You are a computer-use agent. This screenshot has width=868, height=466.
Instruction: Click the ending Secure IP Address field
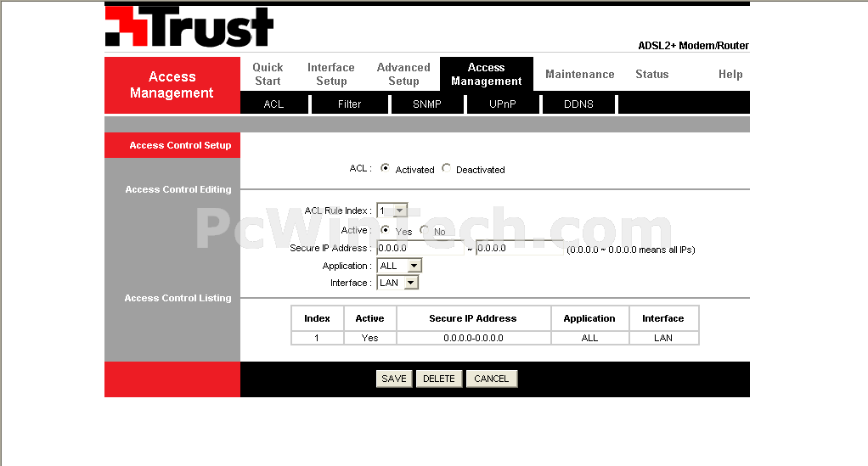pos(519,248)
